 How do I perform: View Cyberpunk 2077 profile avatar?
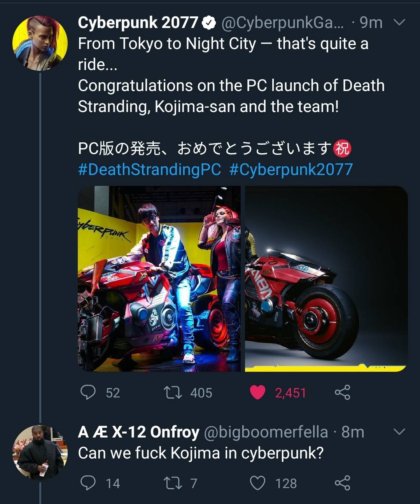40,43
